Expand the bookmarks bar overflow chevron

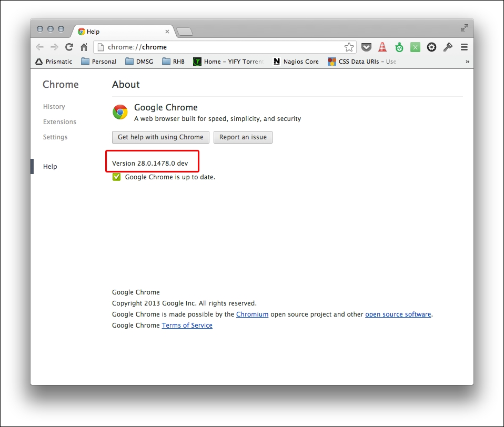click(x=467, y=62)
